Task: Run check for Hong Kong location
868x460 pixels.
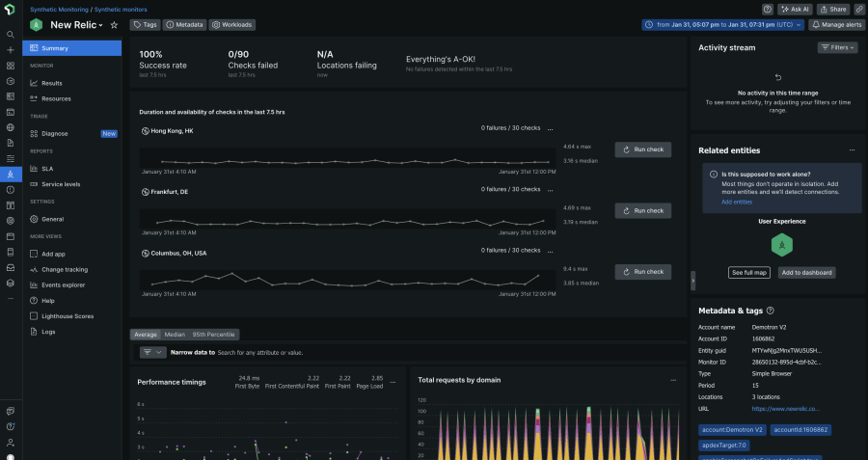Action: [643, 149]
